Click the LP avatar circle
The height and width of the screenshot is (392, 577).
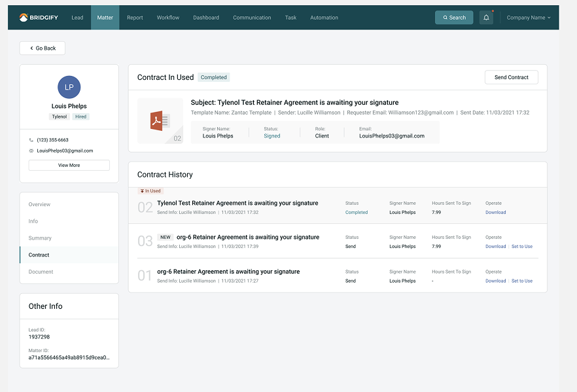click(69, 87)
